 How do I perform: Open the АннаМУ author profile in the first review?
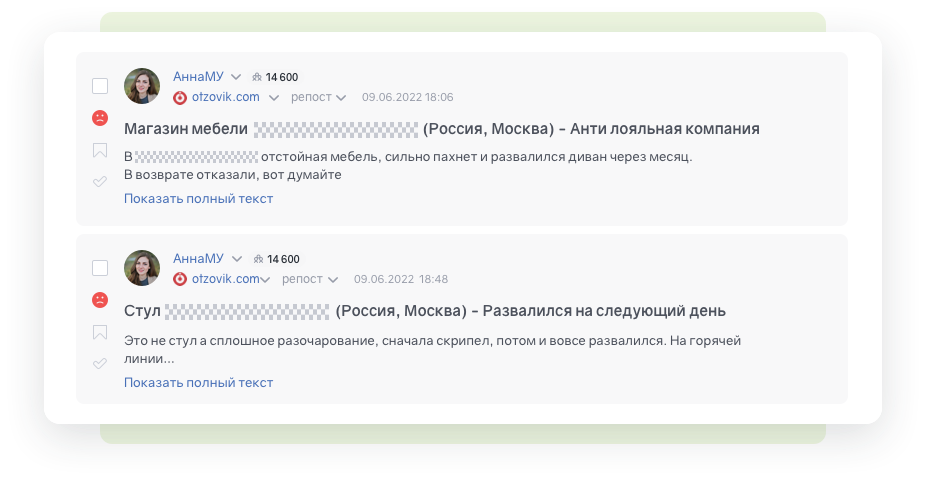click(x=198, y=77)
